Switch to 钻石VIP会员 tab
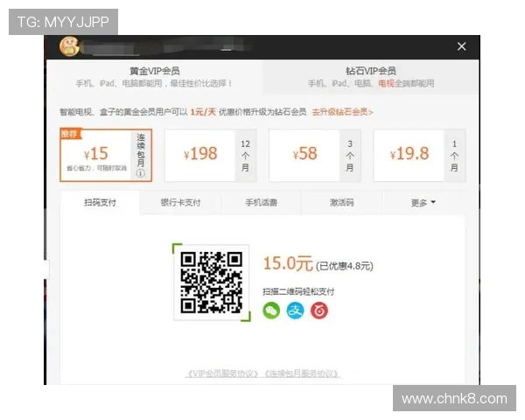This screenshot has height=420, width=525. [x=371, y=77]
